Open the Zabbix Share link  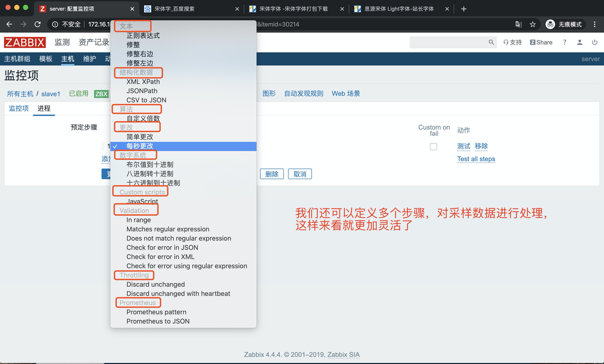pos(541,42)
